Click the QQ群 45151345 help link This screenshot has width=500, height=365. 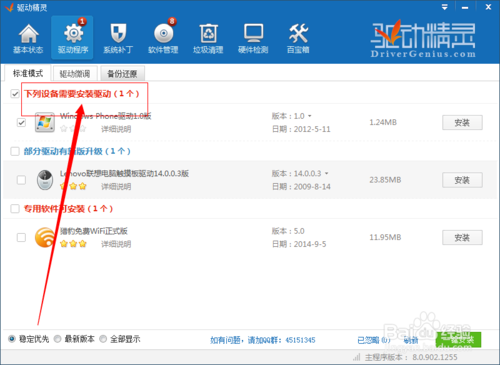[263, 340]
